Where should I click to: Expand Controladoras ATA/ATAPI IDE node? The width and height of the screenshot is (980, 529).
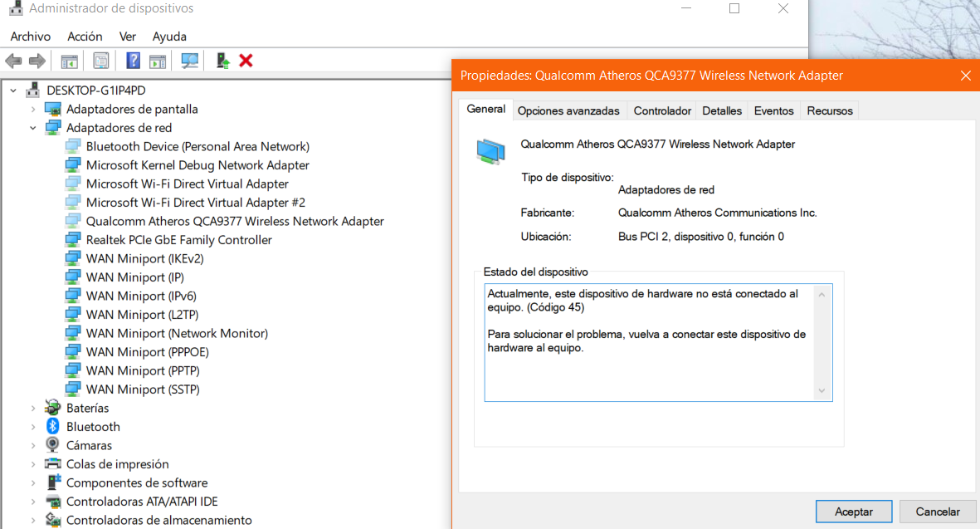[33, 502]
